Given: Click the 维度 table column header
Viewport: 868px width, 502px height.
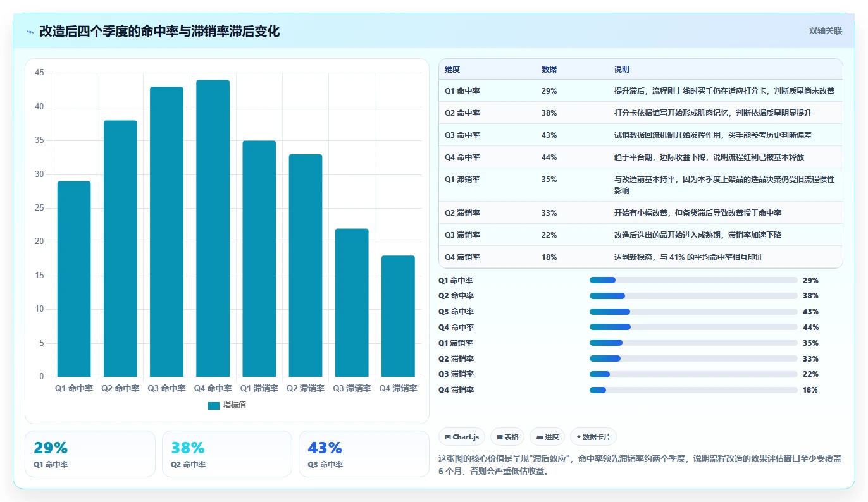Looking at the screenshot, I should [x=452, y=70].
